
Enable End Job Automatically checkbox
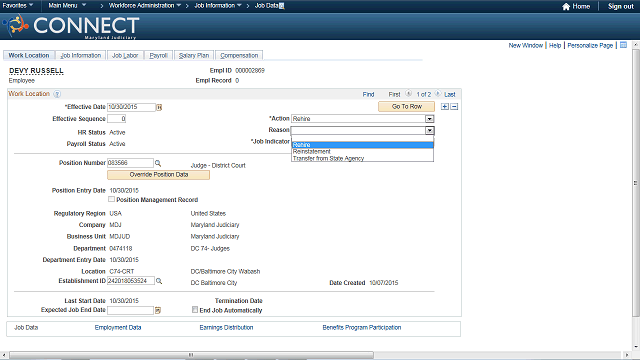pyautogui.click(x=195, y=310)
